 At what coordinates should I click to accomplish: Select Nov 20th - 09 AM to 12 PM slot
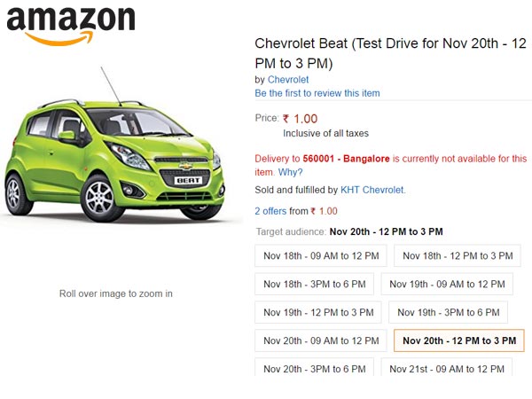(321, 340)
